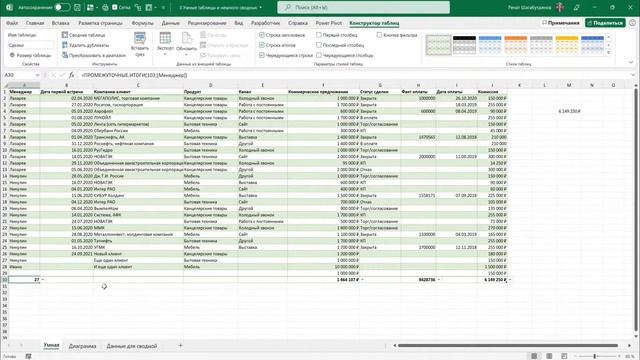Enable Последний столбец checkbox

point(319,45)
